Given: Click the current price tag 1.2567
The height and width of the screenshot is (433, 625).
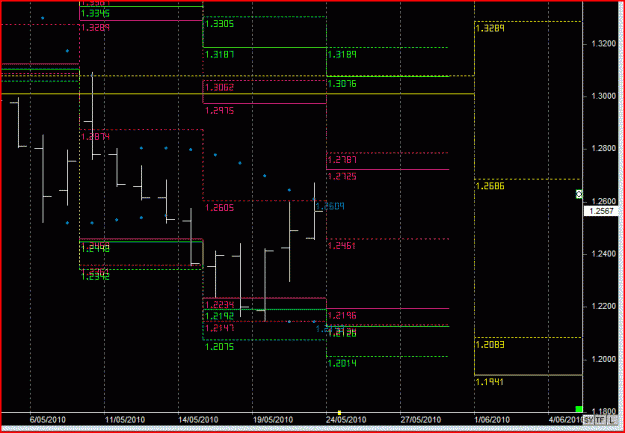Looking at the screenshot, I should (x=599, y=211).
